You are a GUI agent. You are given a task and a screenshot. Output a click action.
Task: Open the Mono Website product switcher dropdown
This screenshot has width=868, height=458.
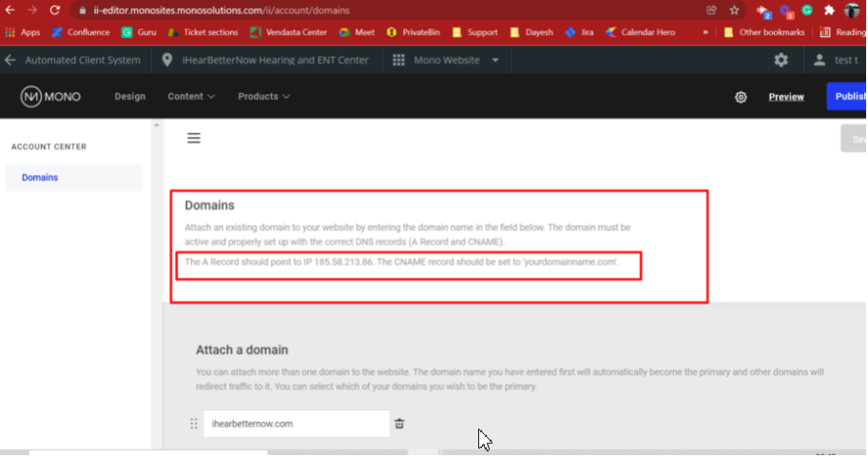pos(447,60)
